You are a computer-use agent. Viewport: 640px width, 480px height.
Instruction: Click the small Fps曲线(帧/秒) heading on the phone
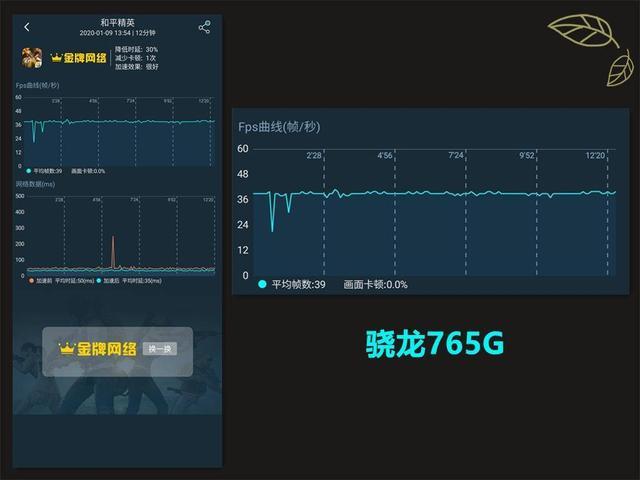pos(38,85)
